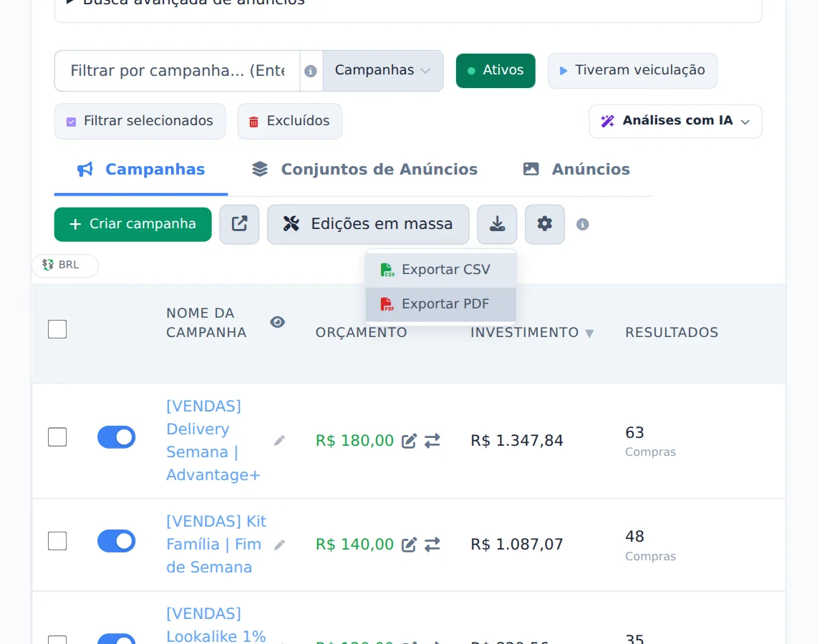Turn off the Kit Família campaign switch
Screen dimensions: 817x644
pyautogui.click(x=116, y=541)
